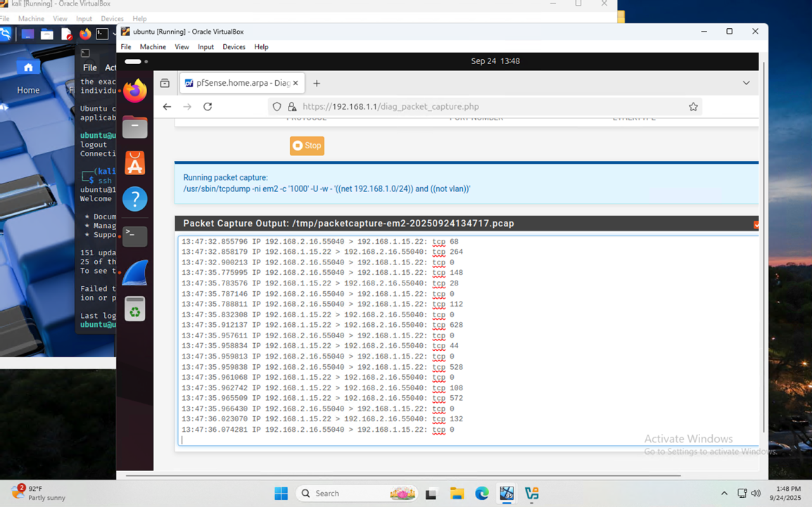Open Windows clock 1:48 PM calendar

click(785, 493)
